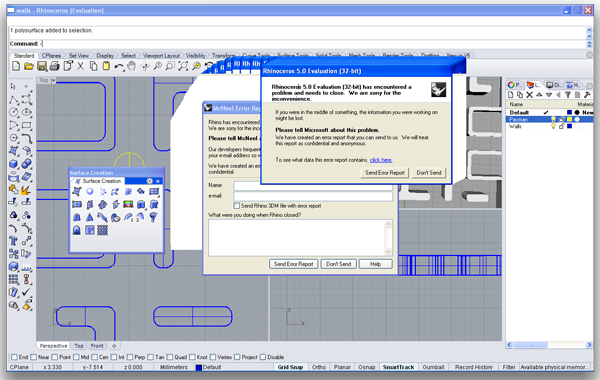Open the layer filter funnel icon
Image resolution: width=600 pixels, height=380 pixels.
pos(568,95)
